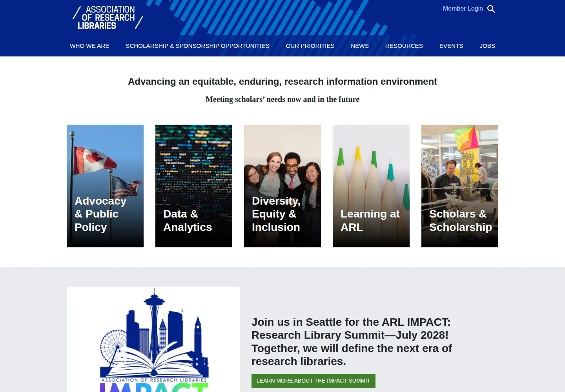Open the Resources menu
Screen dimensions: 565x392
tap(404, 46)
